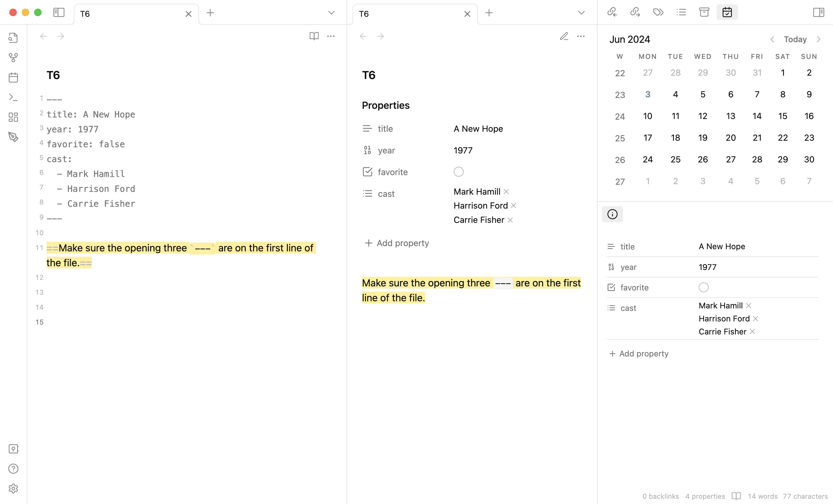Image resolution: width=833 pixels, height=504 pixels.
Task: Click Add property in right sidebar
Action: pyautogui.click(x=639, y=354)
